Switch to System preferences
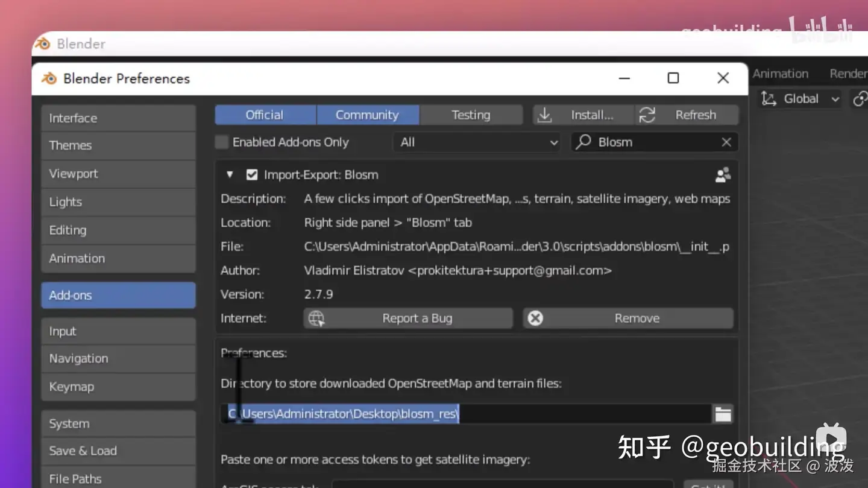The width and height of the screenshot is (868, 488). coord(118,423)
